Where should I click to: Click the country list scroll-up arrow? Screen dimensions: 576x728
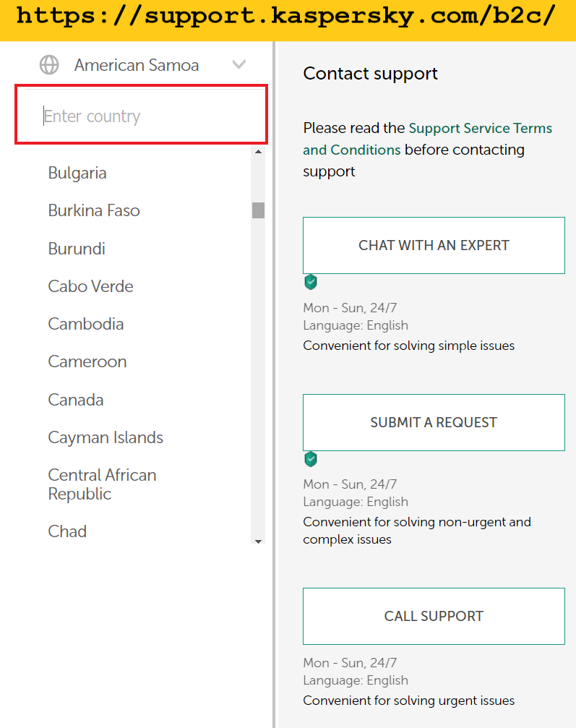(x=258, y=151)
